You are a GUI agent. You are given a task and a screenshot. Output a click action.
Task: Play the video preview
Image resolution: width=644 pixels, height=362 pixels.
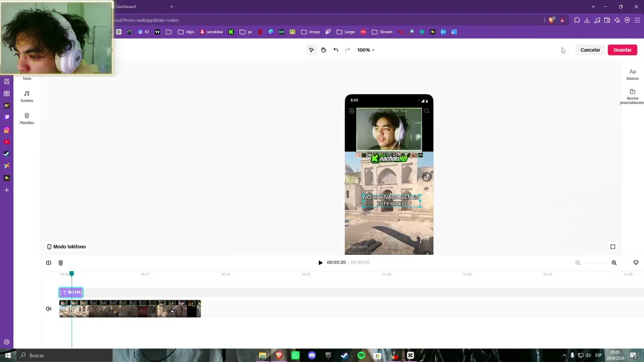[320, 262]
